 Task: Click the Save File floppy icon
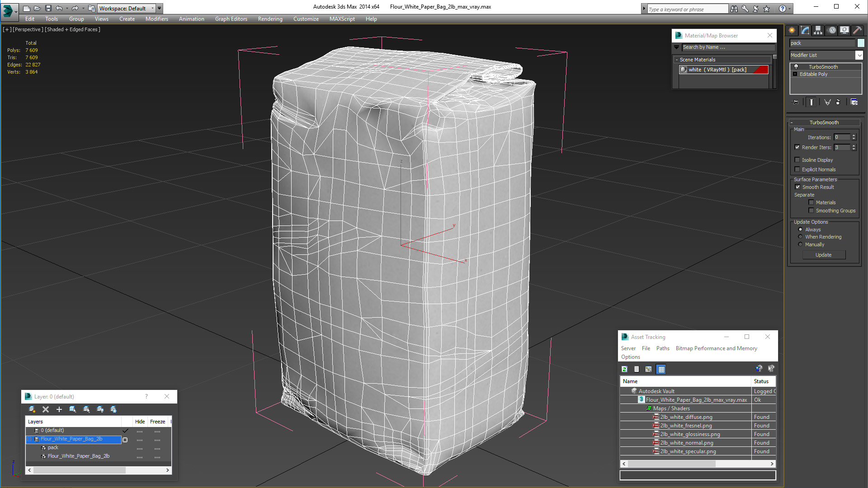pyautogui.click(x=48, y=8)
